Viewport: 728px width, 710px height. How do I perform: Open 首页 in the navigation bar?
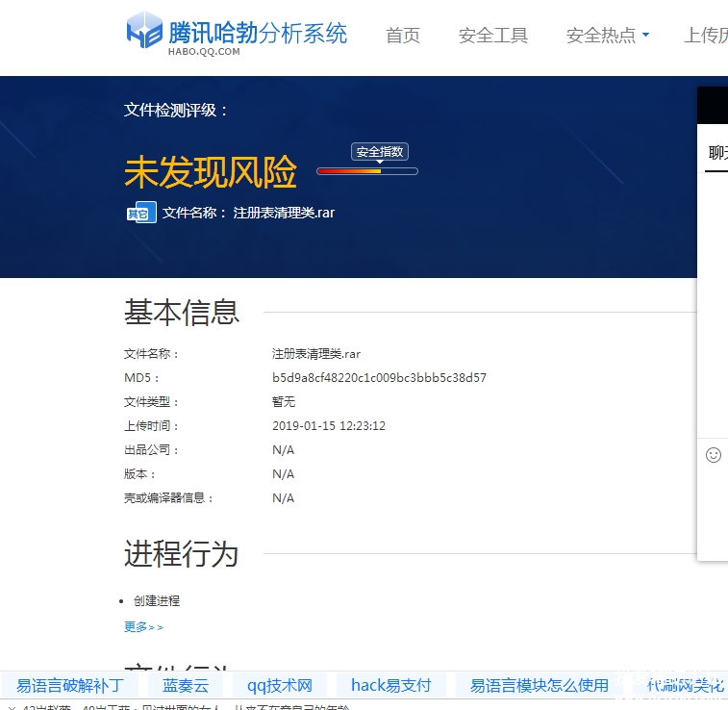(403, 36)
